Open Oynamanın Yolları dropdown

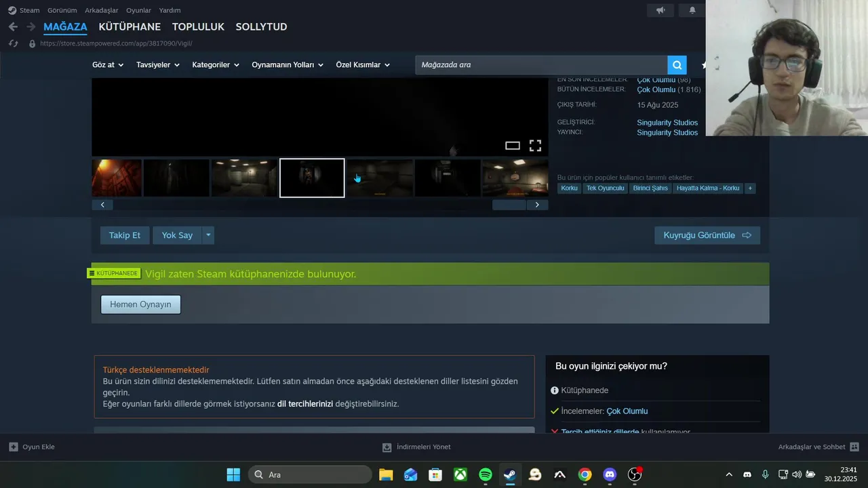(x=288, y=65)
